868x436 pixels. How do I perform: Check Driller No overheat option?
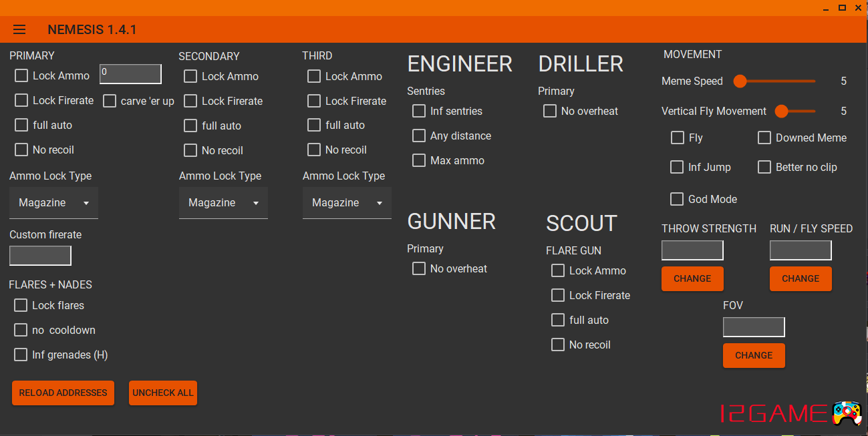pyautogui.click(x=550, y=111)
